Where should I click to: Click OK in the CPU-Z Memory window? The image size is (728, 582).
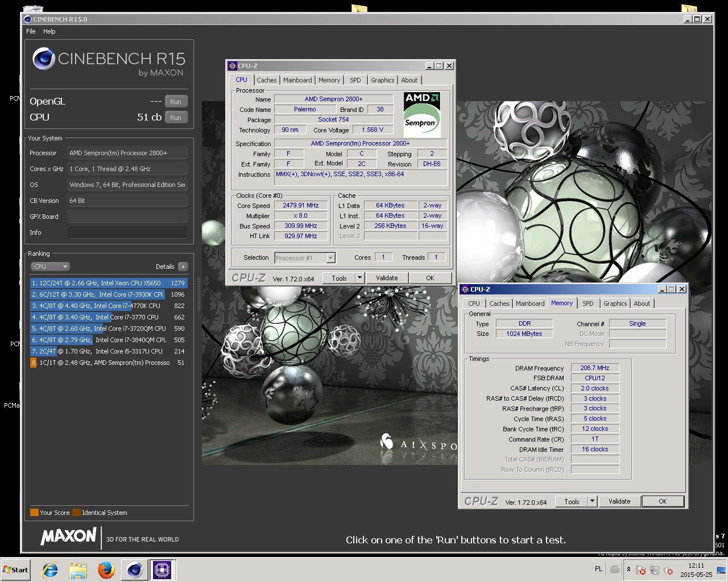click(663, 501)
